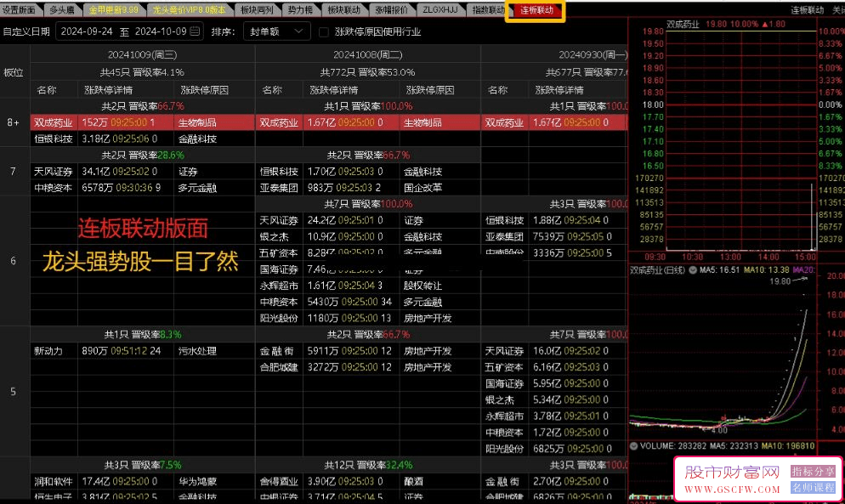This screenshot has height=504, width=845.
Task: Click the circle icon beside VOLUME: 283282
Action: click(634, 446)
